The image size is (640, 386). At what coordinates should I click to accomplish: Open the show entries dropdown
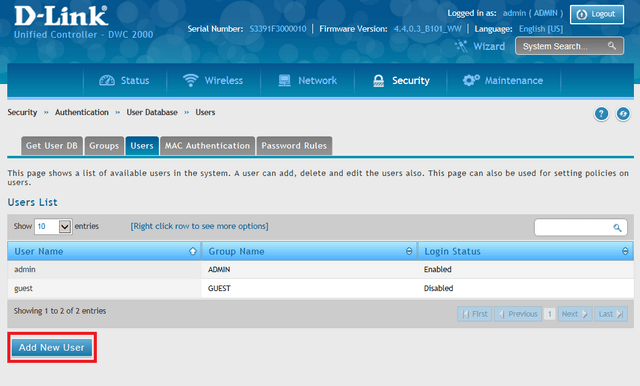tap(53, 226)
